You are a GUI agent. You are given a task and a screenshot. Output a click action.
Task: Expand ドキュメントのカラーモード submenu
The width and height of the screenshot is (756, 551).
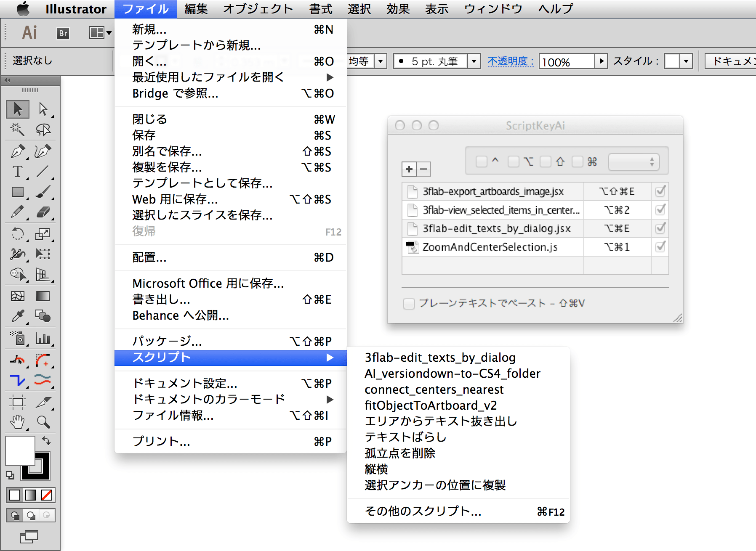pyautogui.click(x=231, y=399)
